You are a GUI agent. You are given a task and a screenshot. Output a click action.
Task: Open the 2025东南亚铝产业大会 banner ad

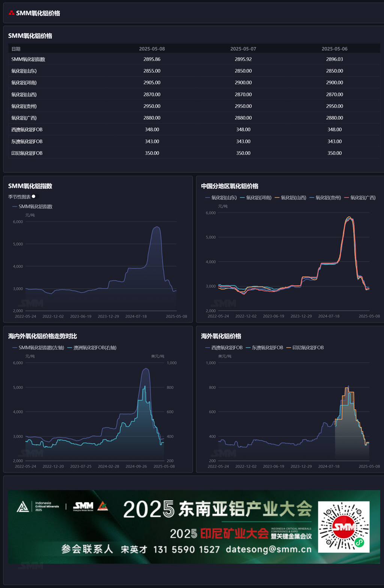coord(194,527)
